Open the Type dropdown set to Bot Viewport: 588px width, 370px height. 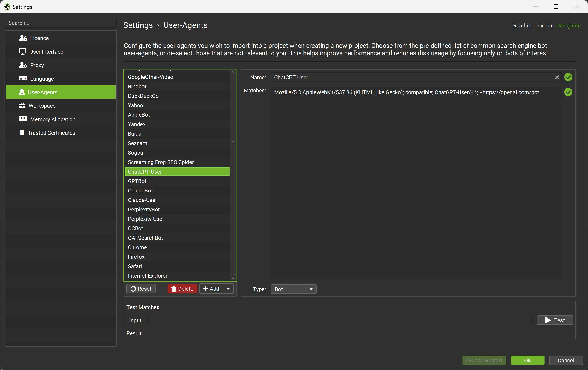(293, 289)
